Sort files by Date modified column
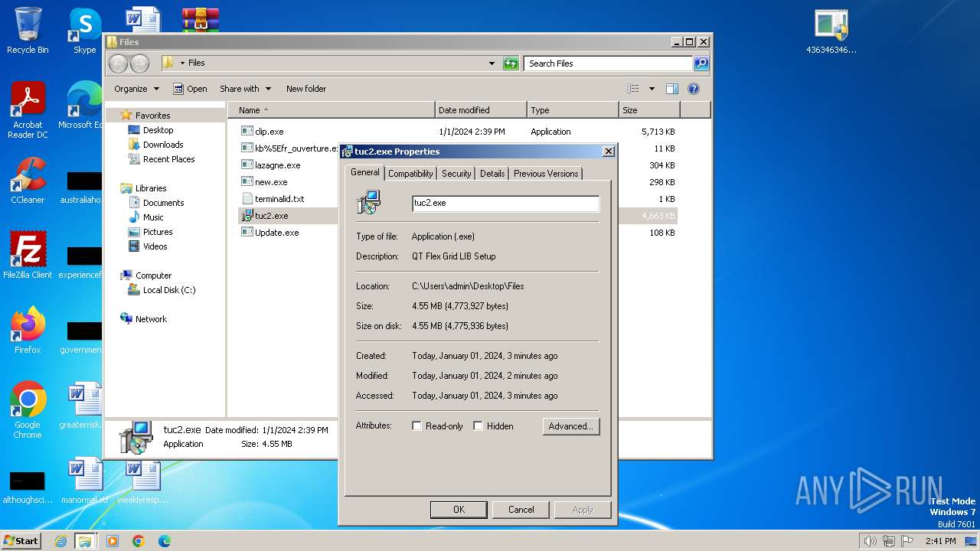This screenshot has height=551, width=980. [x=481, y=110]
